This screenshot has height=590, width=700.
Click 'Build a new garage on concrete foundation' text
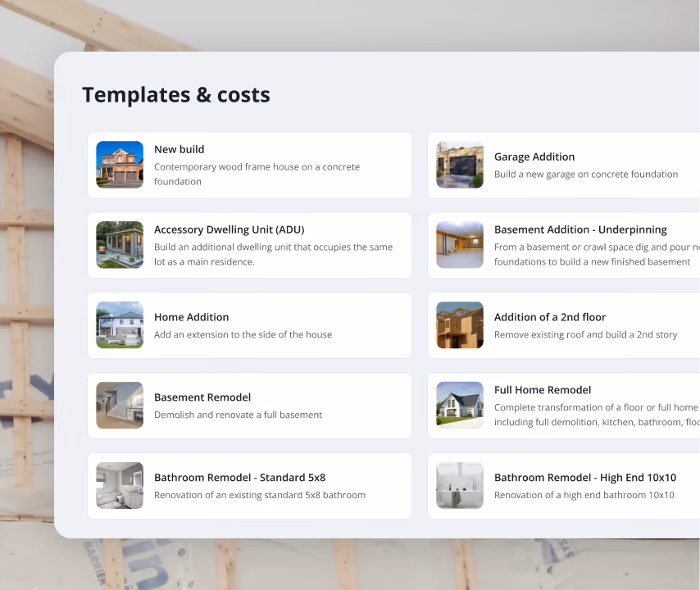(586, 175)
